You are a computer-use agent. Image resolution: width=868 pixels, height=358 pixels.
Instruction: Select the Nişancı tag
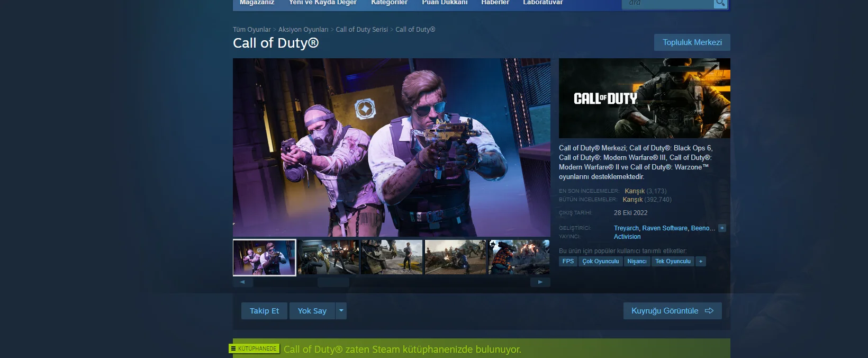click(637, 261)
